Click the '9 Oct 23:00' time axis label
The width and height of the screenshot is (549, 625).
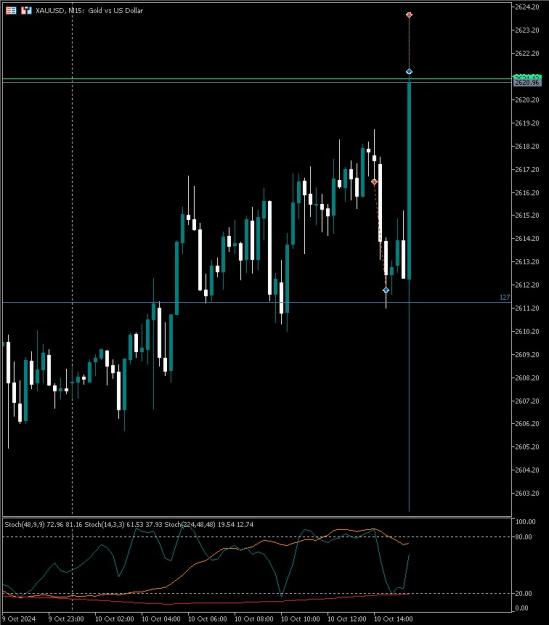[x=66, y=619]
